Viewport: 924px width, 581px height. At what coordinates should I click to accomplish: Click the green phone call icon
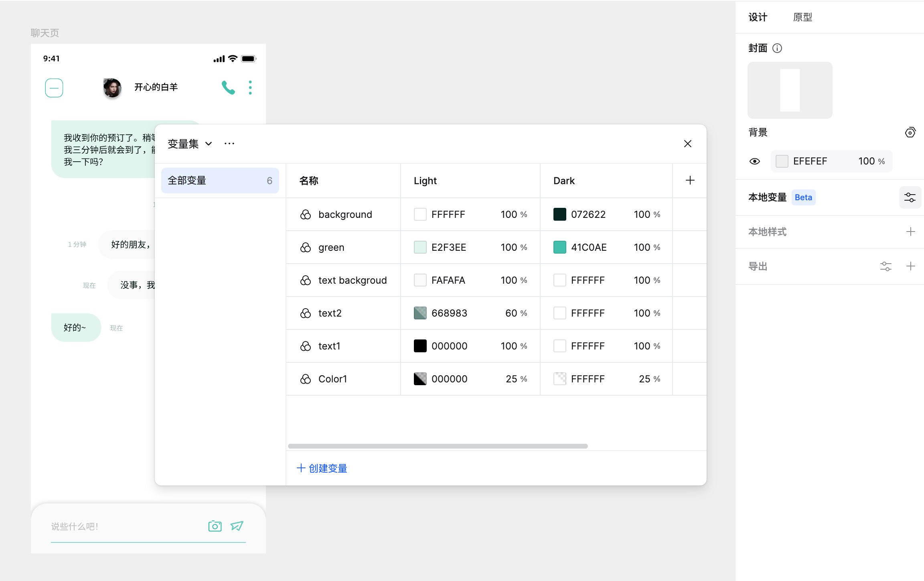[x=228, y=87]
